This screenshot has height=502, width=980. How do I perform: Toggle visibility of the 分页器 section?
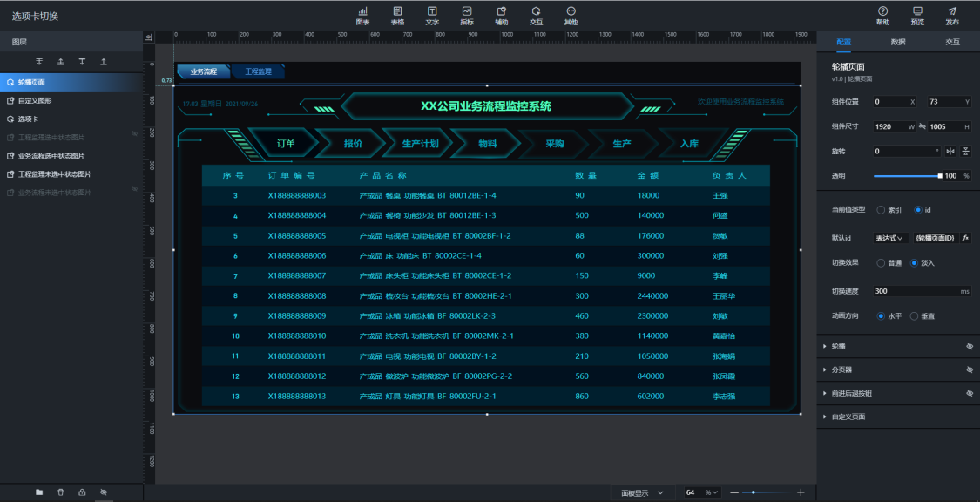(x=969, y=370)
